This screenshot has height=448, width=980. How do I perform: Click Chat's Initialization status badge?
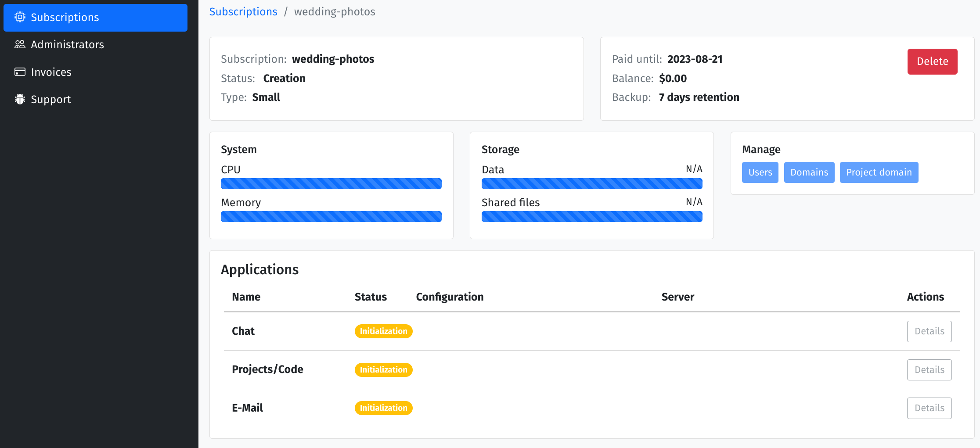[383, 331]
